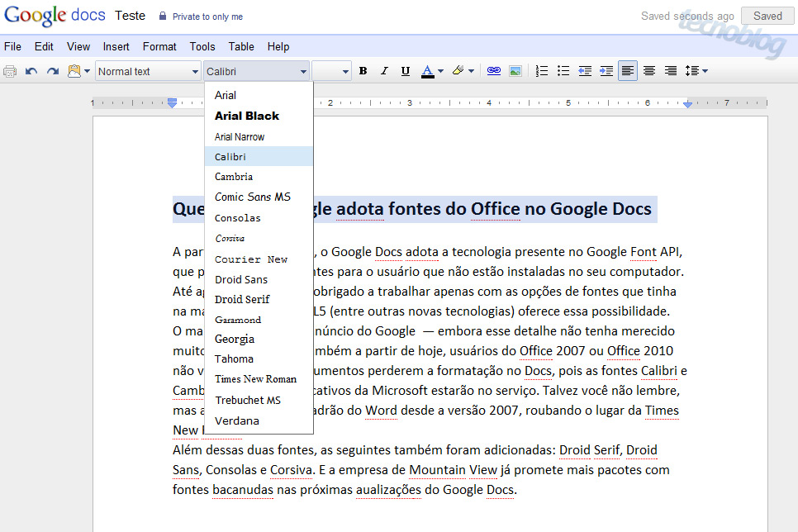Insert a link with chain icon
798x532 pixels.
pos(494,71)
